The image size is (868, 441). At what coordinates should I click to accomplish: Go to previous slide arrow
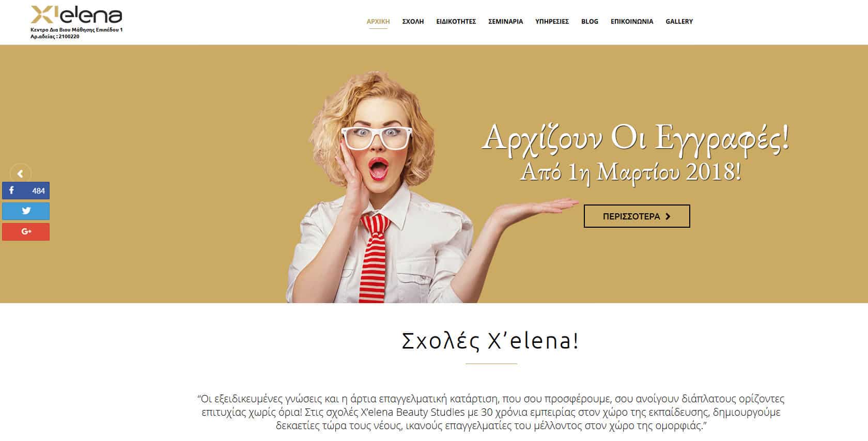21,174
